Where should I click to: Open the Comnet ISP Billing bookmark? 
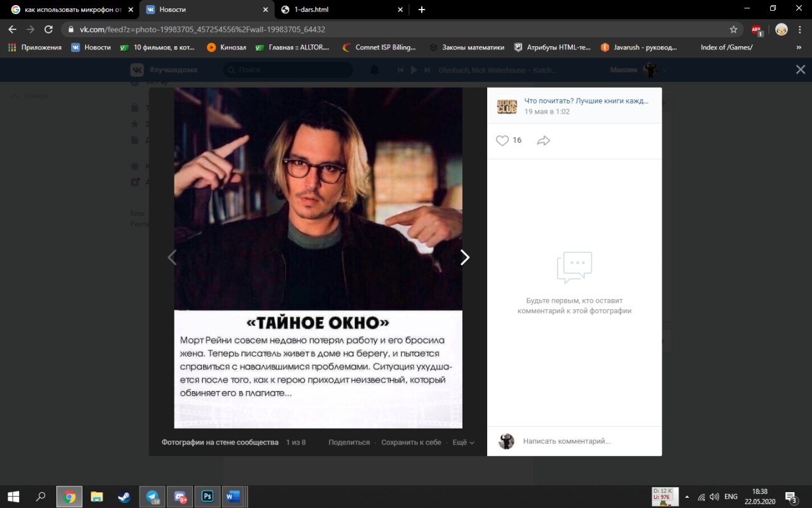379,47
